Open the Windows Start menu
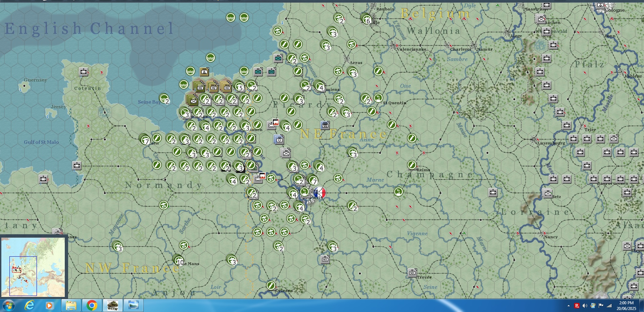Image resolution: width=644 pixels, height=312 pixels. coord(8,306)
